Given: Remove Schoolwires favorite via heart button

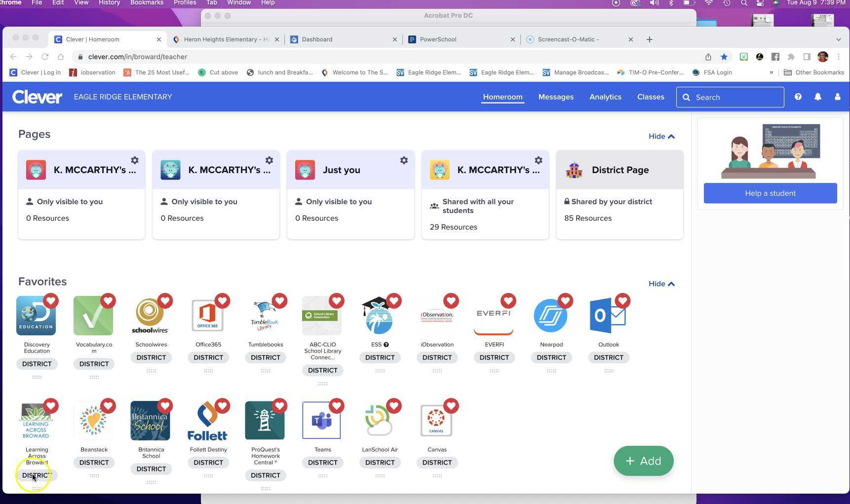Looking at the screenshot, I should [x=165, y=301].
